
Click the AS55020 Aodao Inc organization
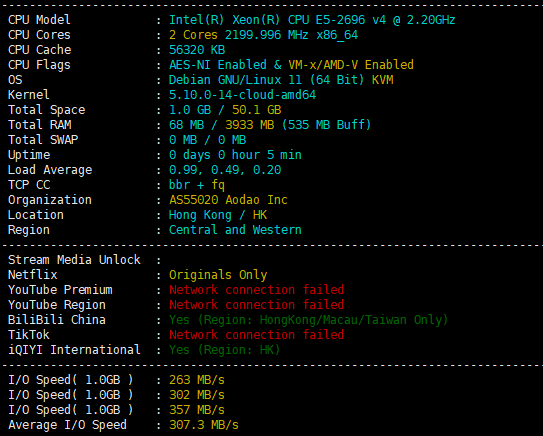228,200
